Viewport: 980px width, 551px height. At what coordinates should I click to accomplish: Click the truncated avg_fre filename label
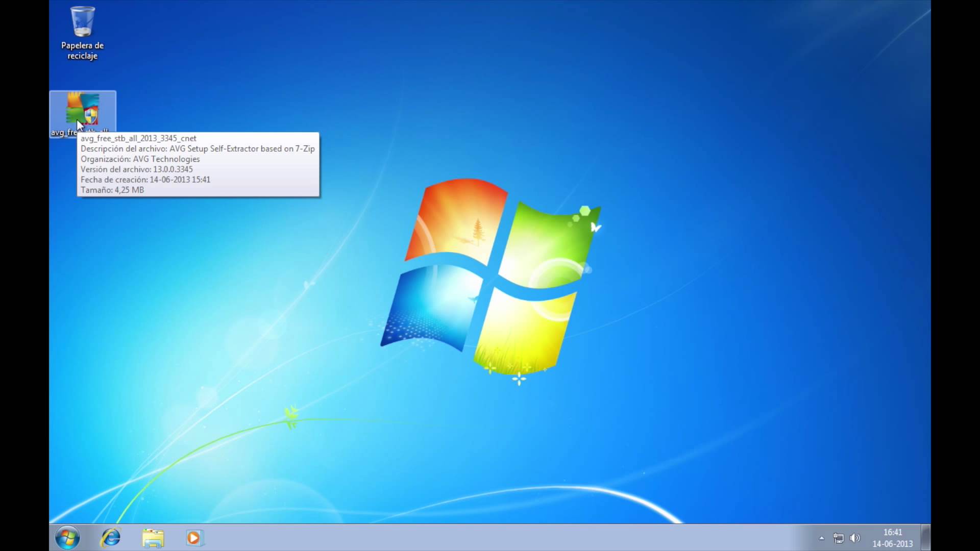pyautogui.click(x=62, y=133)
